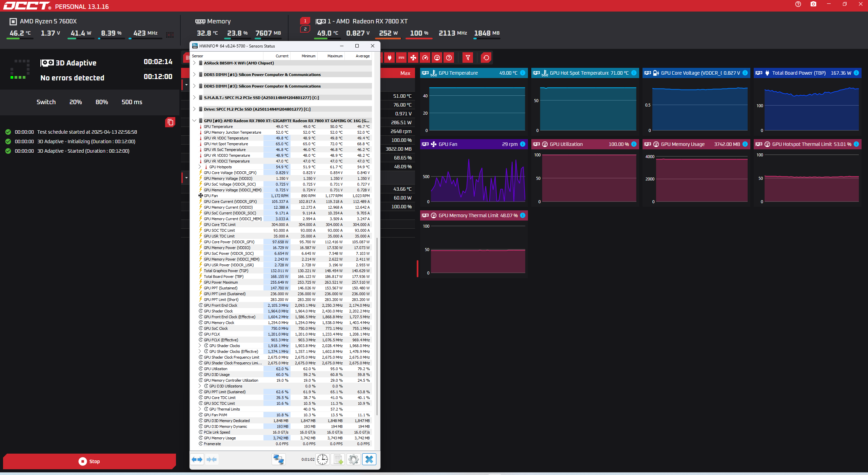Open HWiNFO remote network monitors button
868x475 pixels.
278,459
